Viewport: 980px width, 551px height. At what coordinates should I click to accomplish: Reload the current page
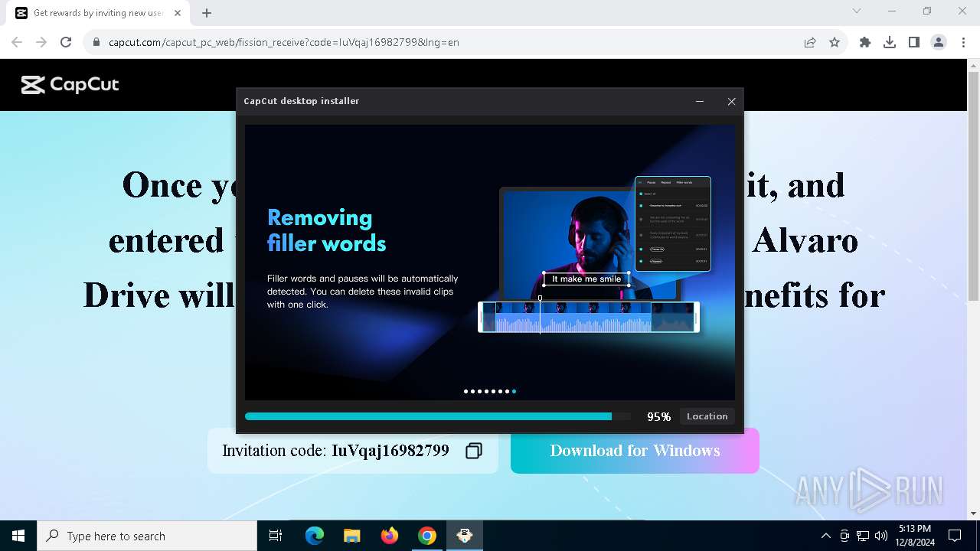tap(66, 42)
